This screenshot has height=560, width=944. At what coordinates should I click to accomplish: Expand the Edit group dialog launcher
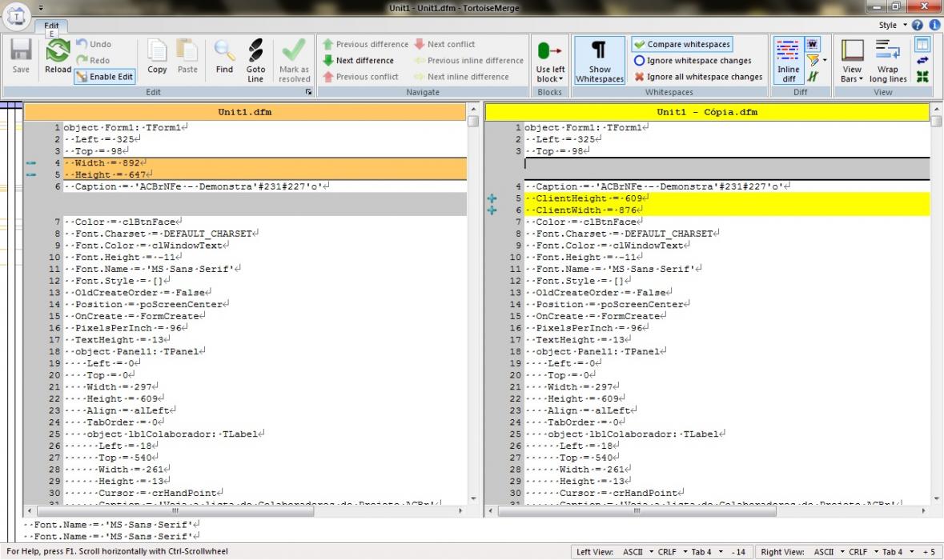pos(308,92)
